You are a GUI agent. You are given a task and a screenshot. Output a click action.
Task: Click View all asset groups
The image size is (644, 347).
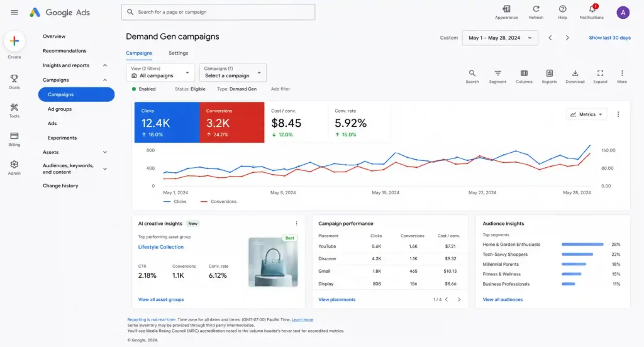click(160, 299)
